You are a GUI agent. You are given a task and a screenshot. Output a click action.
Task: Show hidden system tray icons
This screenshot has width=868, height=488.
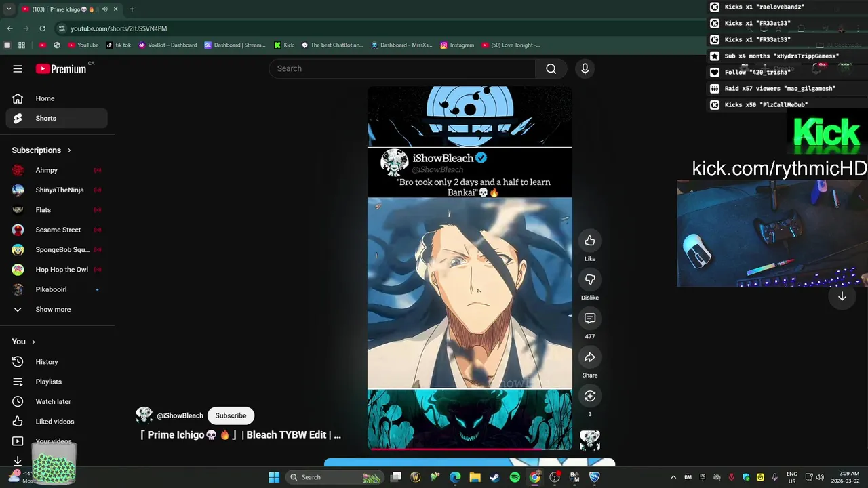pos(673,477)
